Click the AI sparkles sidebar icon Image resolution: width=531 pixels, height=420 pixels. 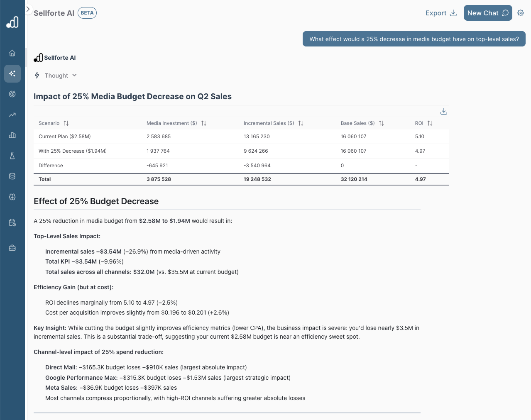point(12,73)
